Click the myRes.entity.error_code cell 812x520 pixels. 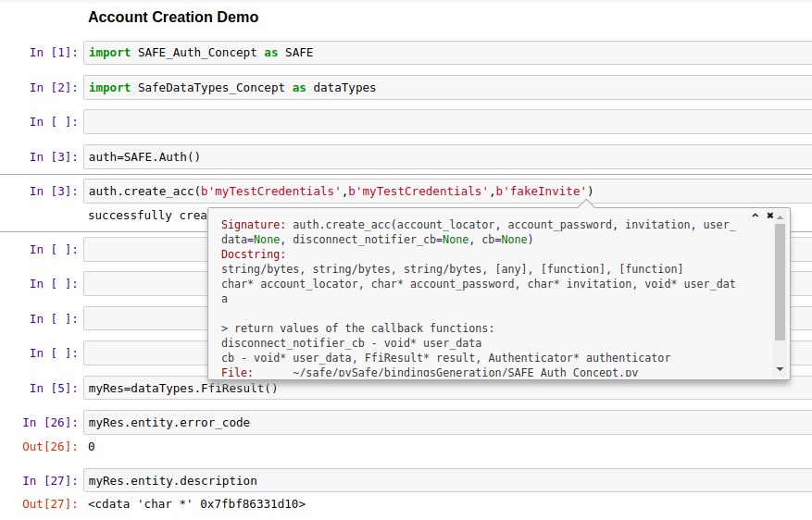point(444,423)
